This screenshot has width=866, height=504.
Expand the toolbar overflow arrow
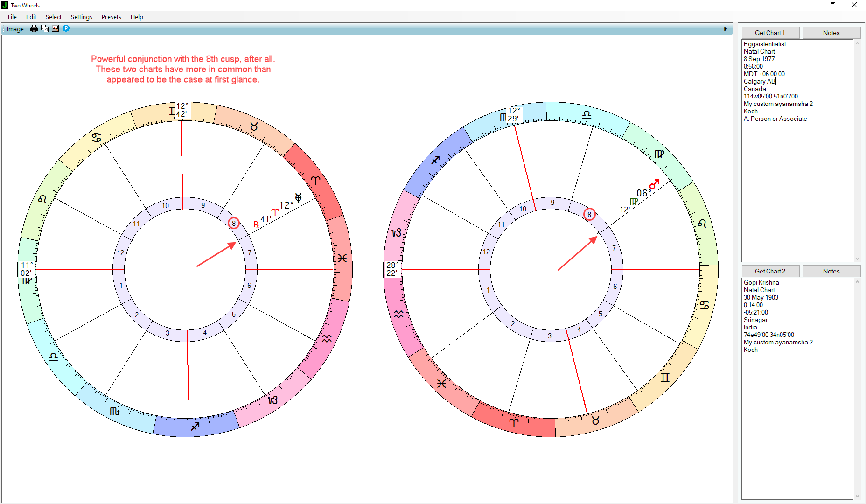click(x=726, y=29)
